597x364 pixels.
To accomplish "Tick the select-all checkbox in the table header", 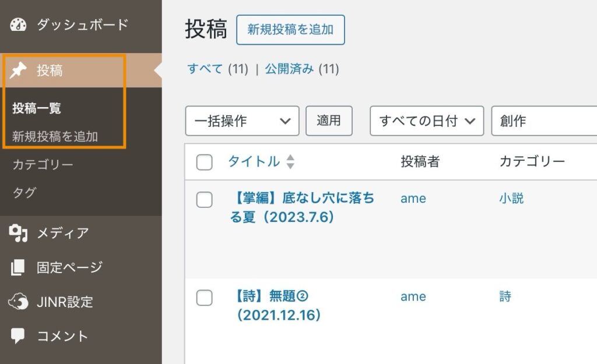I will [x=204, y=162].
